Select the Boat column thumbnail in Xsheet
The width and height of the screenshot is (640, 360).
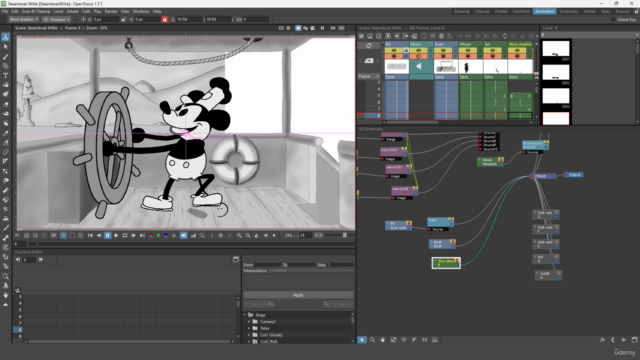(x=446, y=67)
